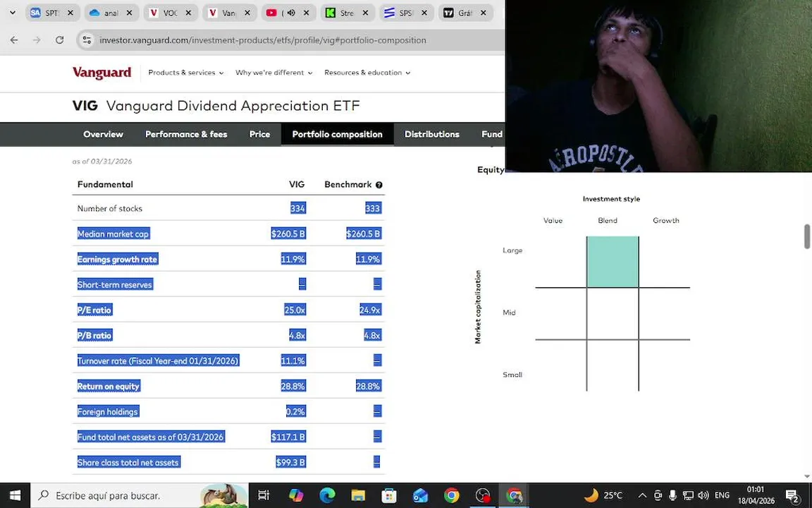Open Microsoft Store from taskbar
Screen dimensions: 812x508
[x=389, y=495]
